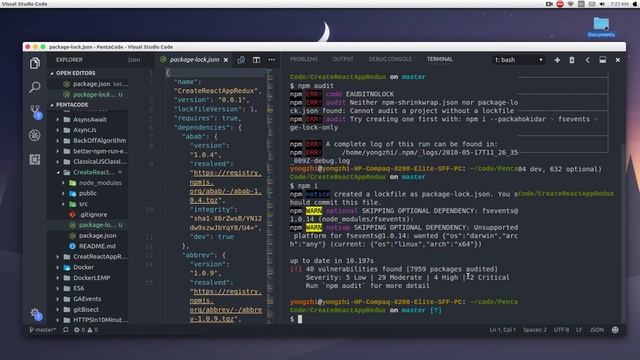Open the Extensions view in activity bar
This screenshot has height=360, width=640.
(x=35, y=159)
